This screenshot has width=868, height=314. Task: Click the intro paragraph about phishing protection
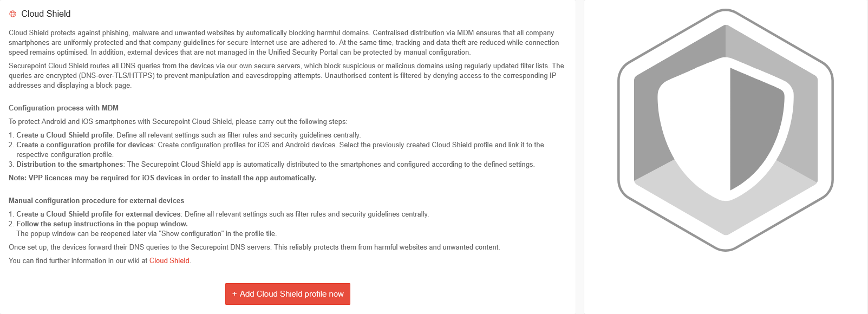pos(282,43)
